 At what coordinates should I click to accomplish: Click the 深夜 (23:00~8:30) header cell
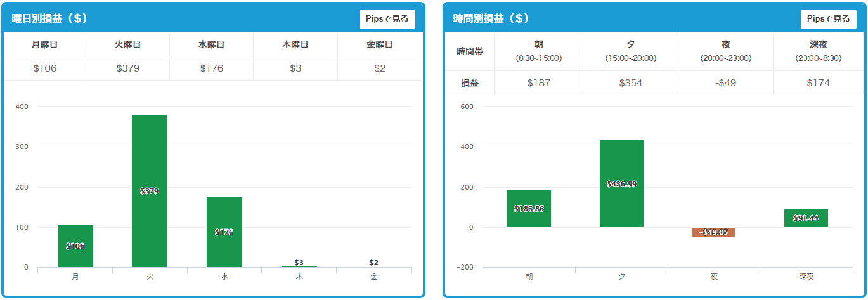point(818,51)
